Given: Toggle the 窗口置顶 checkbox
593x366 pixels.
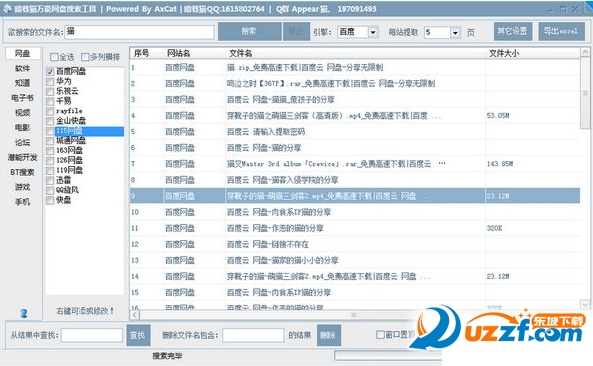Looking at the screenshot, I should pos(380,335).
